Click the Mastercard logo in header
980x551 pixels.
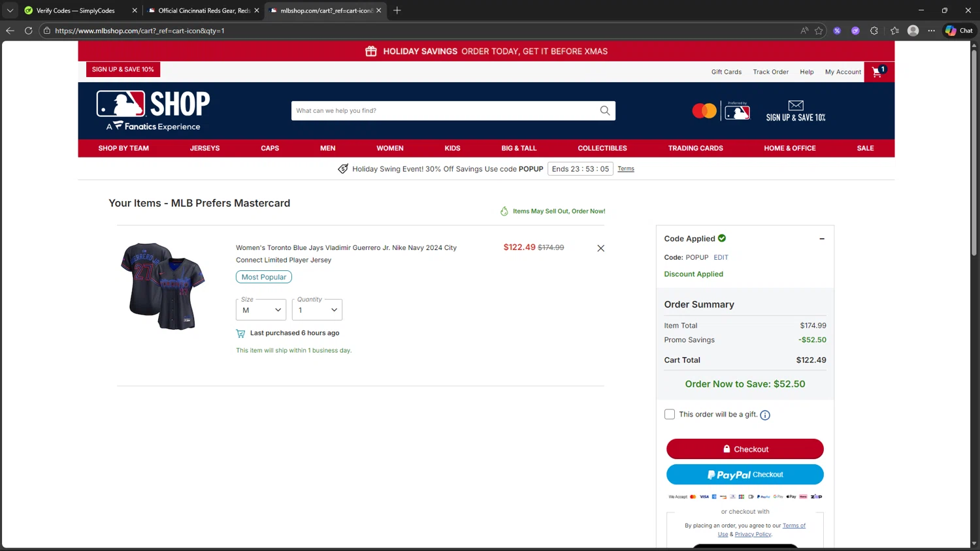tap(704, 111)
